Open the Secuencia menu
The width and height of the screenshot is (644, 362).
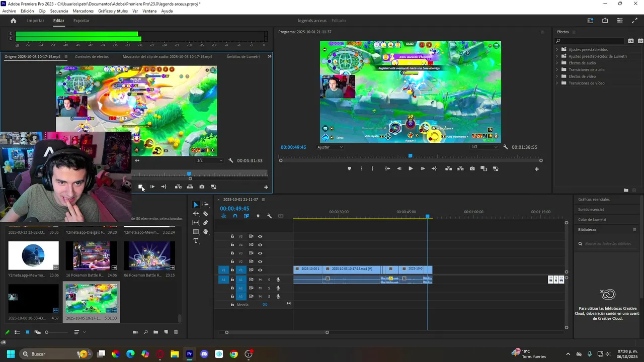(x=59, y=11)
